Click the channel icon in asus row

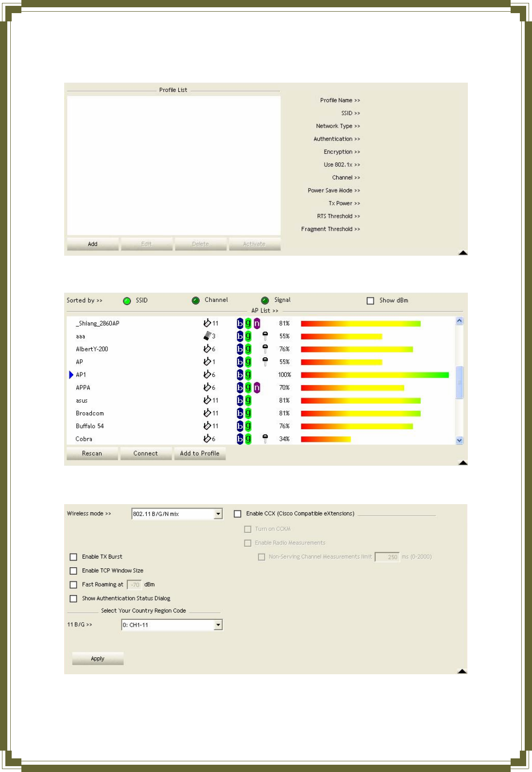(207, 400)
